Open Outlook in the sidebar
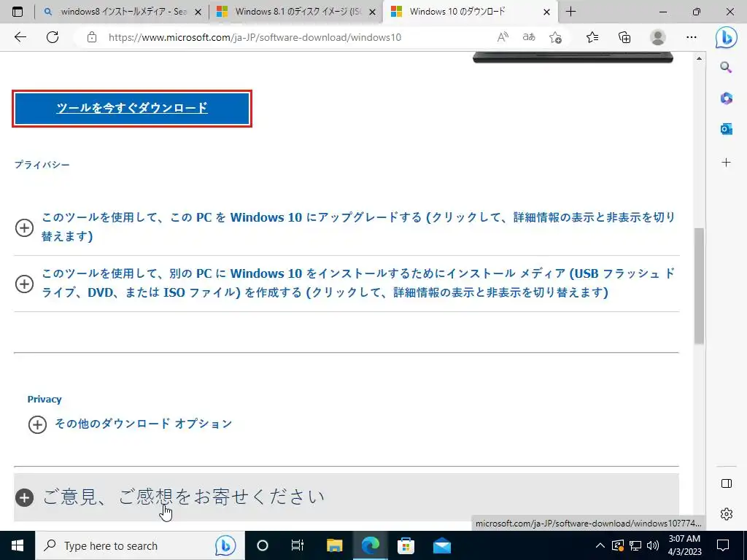The width and height of the screenshot is (747, 560). pos(726,128)
